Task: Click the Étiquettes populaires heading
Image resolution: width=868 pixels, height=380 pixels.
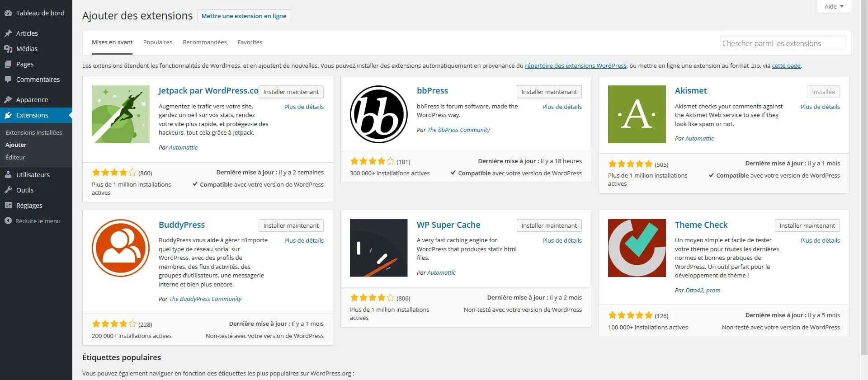Action: pyautogui.click(x=122, y=357)
